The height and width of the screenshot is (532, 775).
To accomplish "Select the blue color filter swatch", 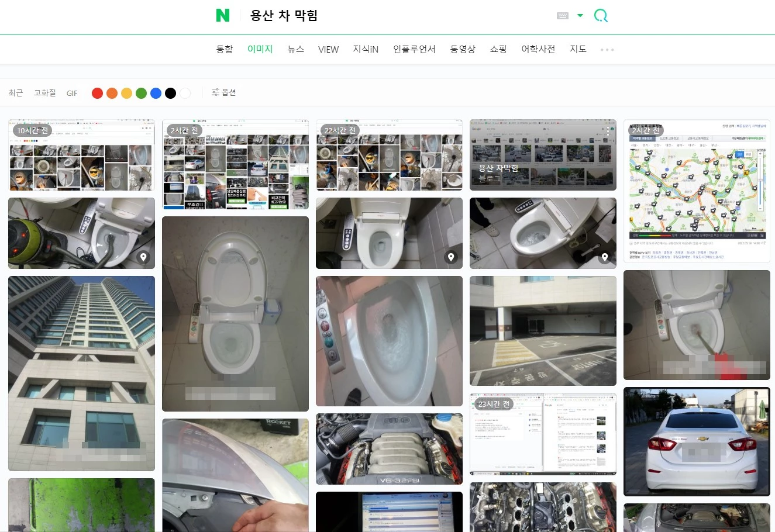I will click(x=156, y=92).
